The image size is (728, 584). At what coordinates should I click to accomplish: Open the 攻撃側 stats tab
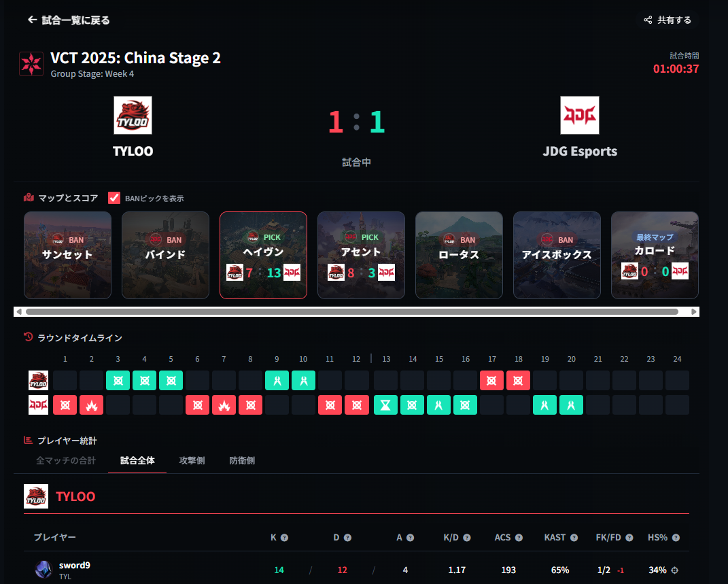click(x=192, y=460)
